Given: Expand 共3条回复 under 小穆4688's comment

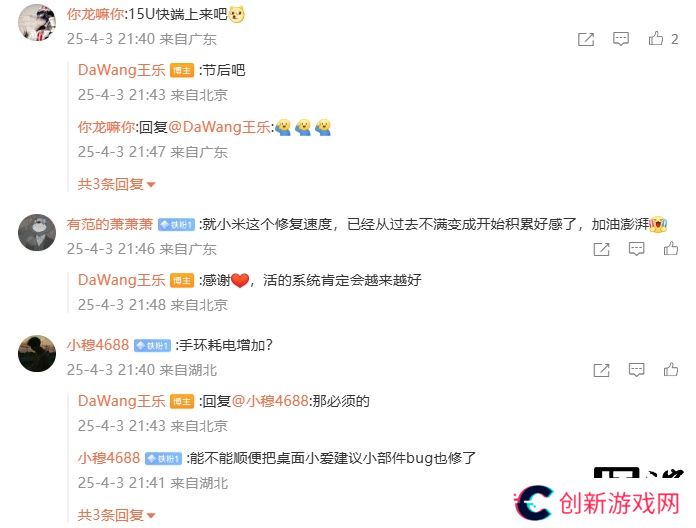Looking at the screenshot, I should tap(116, 515).
